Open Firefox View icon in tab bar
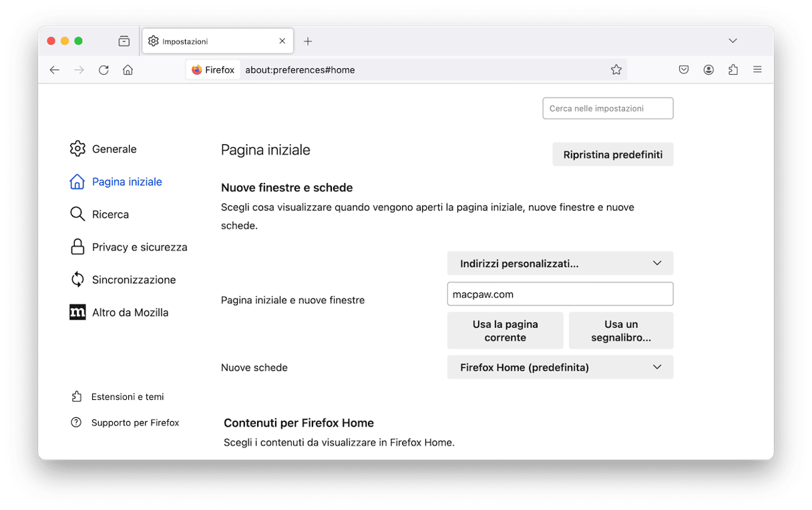The height and width of the screenshot is (510, 812). [x=124, y=41]
